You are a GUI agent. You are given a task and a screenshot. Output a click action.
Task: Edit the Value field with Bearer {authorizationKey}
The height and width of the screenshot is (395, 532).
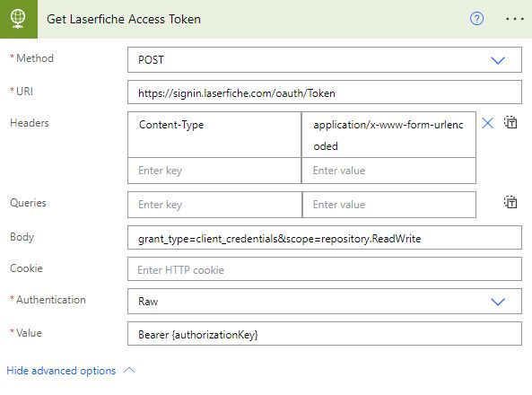325,334
